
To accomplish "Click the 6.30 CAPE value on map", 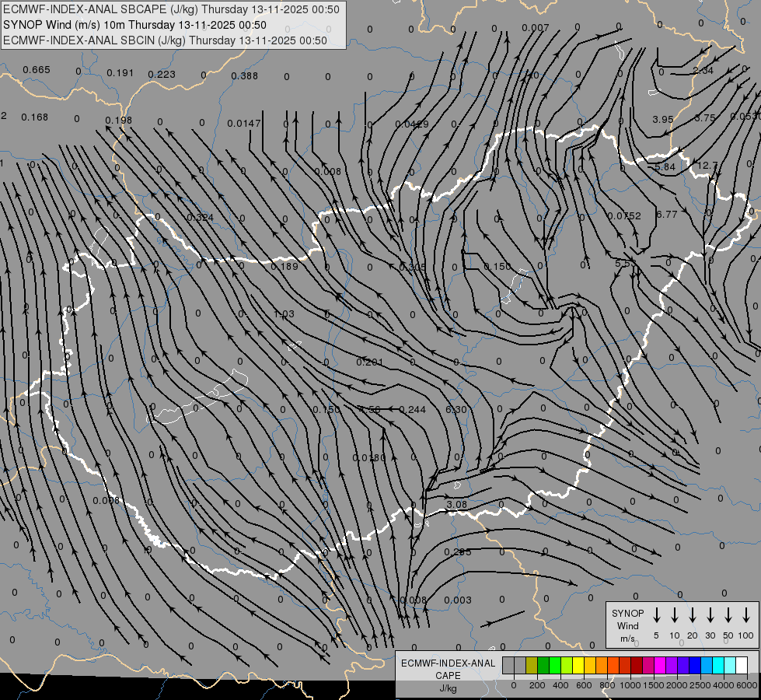I will pos(456,410).
